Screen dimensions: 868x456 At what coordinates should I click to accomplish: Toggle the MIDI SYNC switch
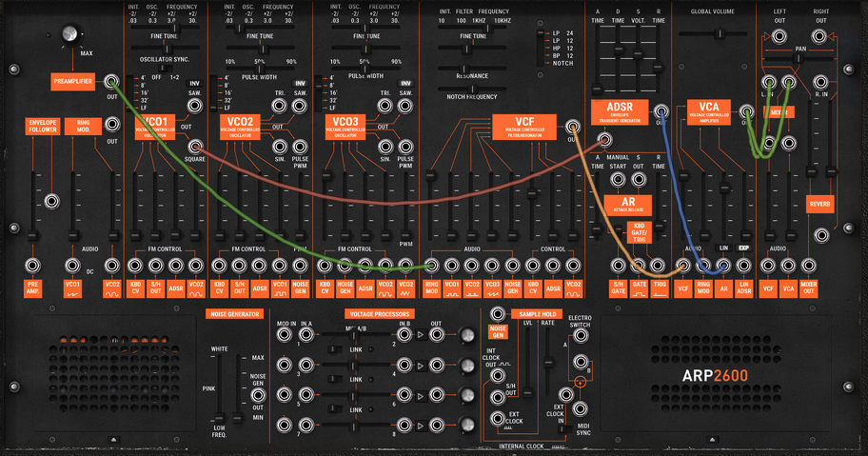point(564,428)
